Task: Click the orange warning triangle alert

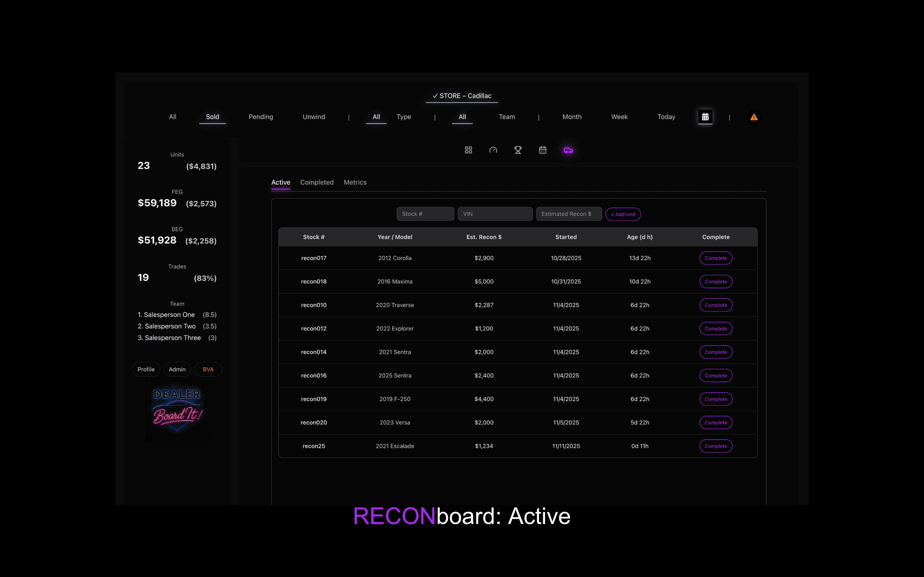Action: [754, 117]
